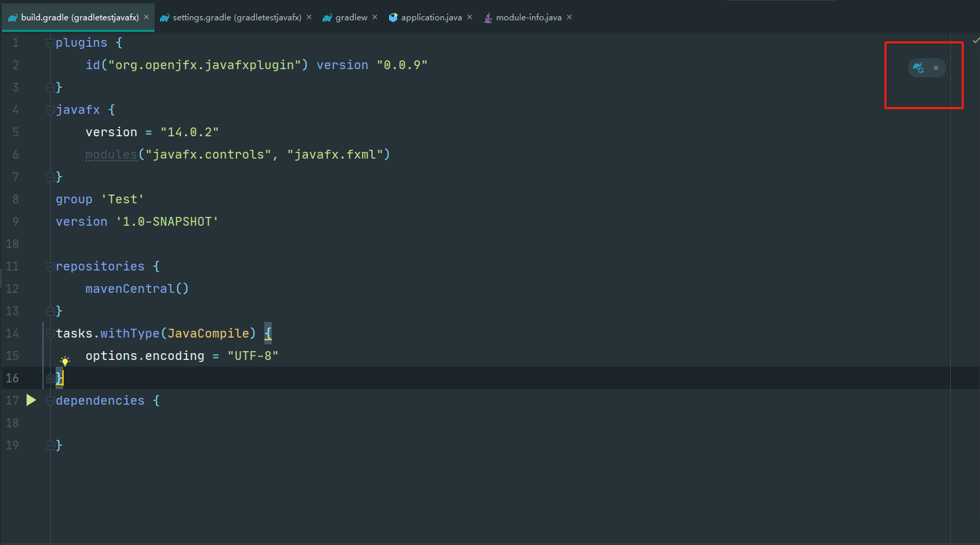The image size is (980, 545).
Task: Click the "UTF-8" encoding string
Action: pos(253,356)
